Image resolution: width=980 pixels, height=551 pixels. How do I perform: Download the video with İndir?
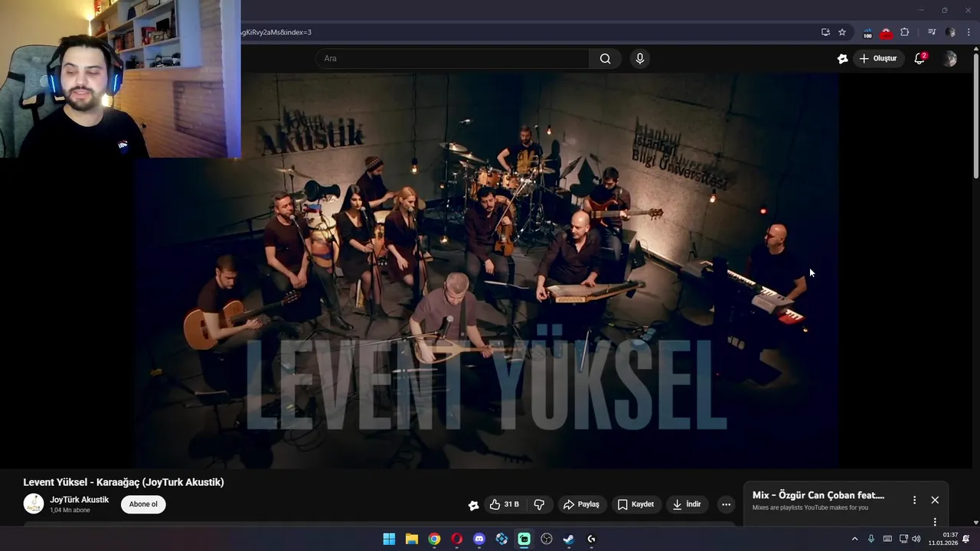click(687, 504)
